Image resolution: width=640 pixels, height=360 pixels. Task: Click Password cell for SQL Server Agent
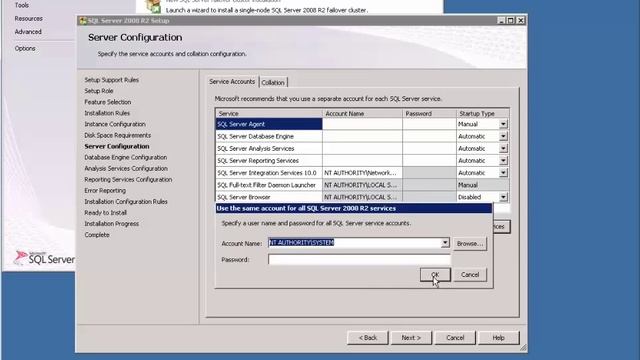click(429, 124)
